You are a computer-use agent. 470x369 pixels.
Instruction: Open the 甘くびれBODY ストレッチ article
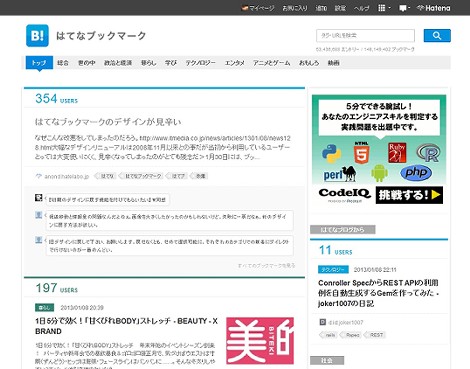pos(126,326)
